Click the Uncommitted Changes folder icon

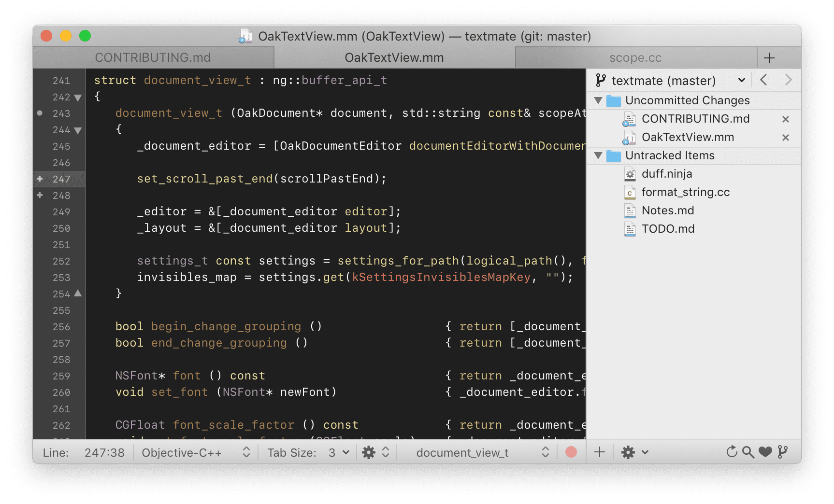[x=613, y=100]
